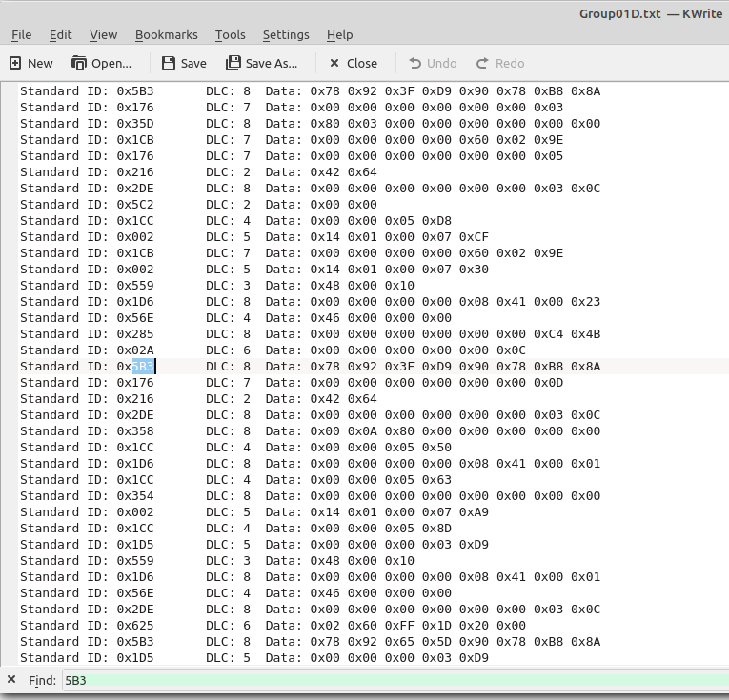
Task: Open the File menu
Action: [x=21, y=35]
